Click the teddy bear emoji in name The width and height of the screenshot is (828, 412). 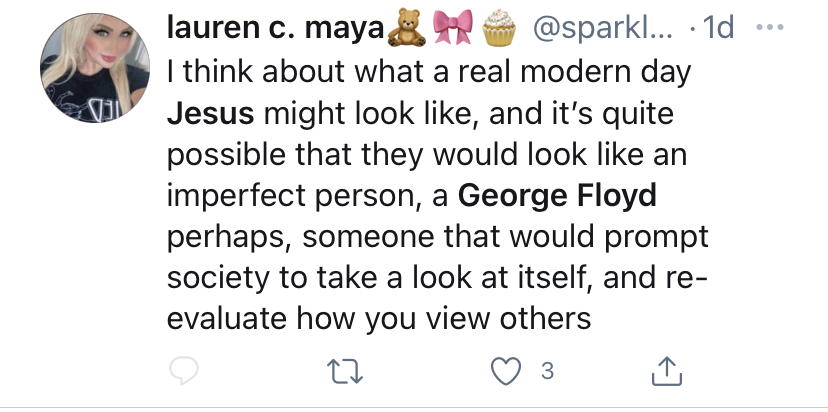point(407,27)
